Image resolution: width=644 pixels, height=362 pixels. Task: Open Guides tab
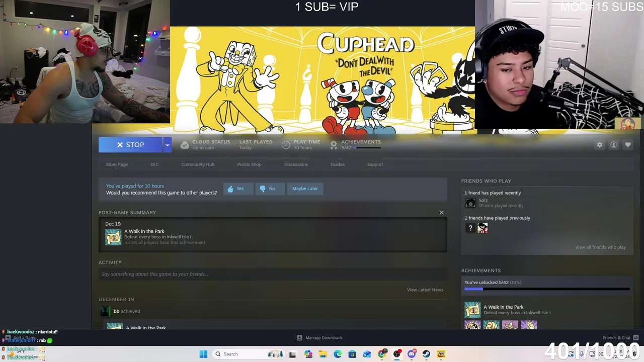point(338,164)
